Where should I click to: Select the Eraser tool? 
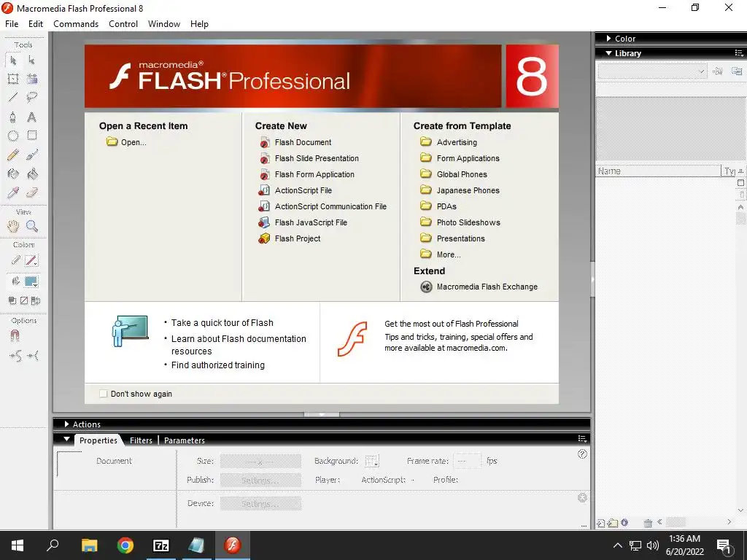[x=32, y=192]
